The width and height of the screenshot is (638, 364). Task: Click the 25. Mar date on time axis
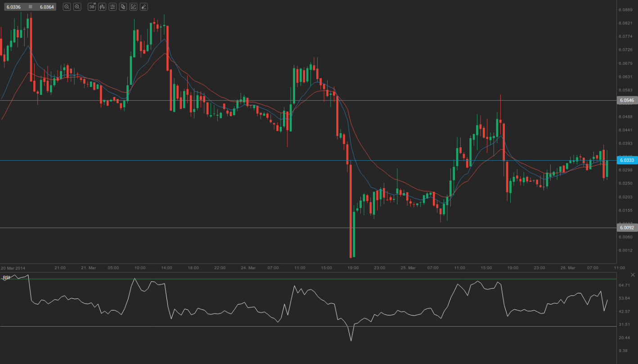pyautogui.click(x=408, y=268)
